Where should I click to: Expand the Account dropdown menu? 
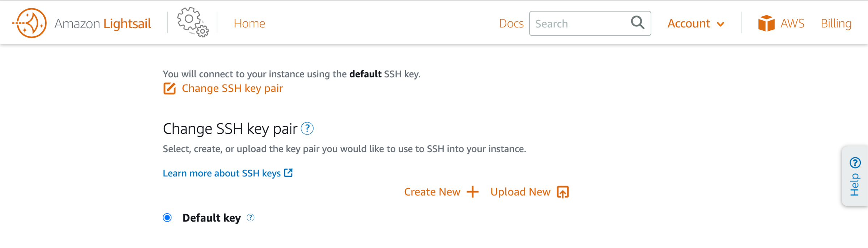pos(695,23)
